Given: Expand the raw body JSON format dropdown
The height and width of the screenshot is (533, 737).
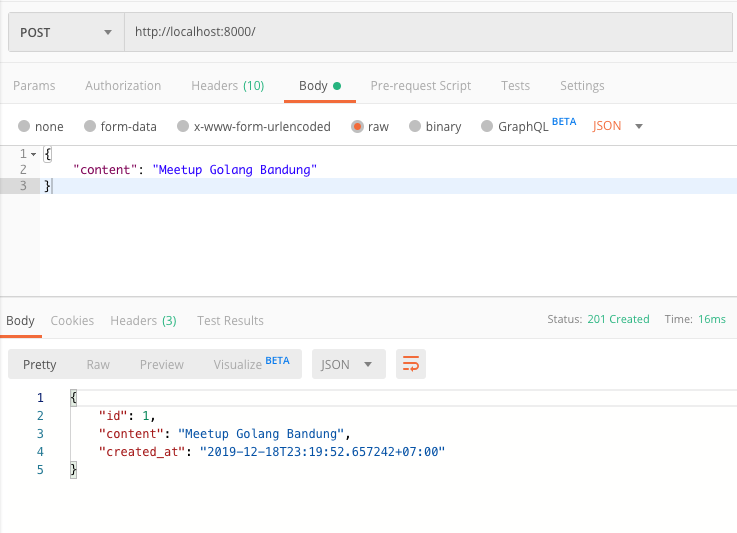Looking at the screenshot, I should tap(618, 126).
